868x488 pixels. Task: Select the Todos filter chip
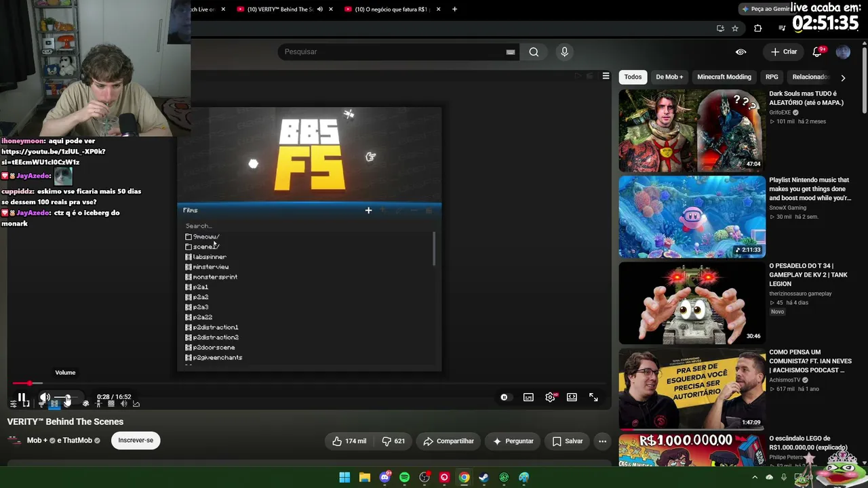click(633, 77)
